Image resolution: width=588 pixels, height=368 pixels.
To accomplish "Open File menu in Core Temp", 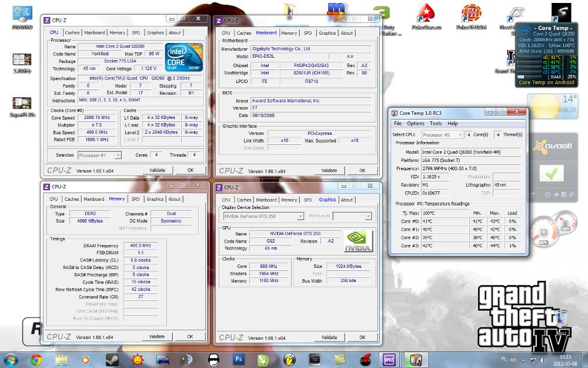I will [x=397, y=123].
